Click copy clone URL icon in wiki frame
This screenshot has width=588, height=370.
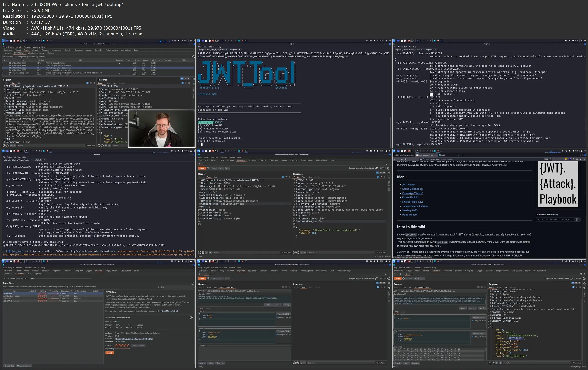coord(577,219)
